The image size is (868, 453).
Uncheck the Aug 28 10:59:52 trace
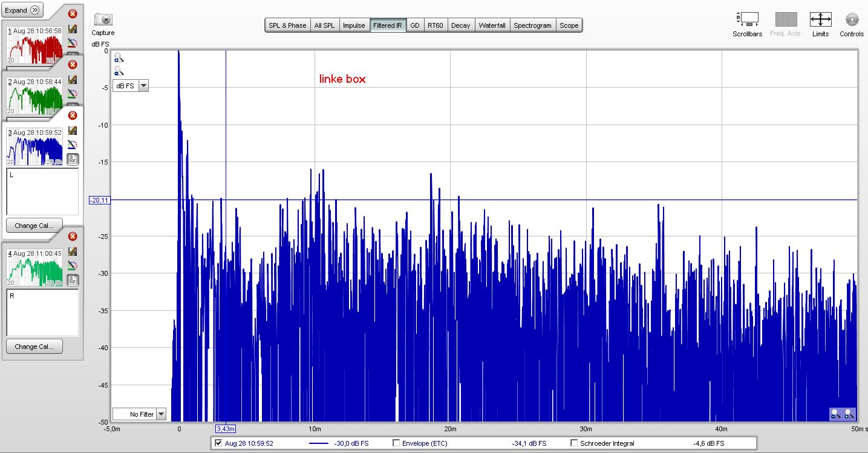click(x=218, y=443)
